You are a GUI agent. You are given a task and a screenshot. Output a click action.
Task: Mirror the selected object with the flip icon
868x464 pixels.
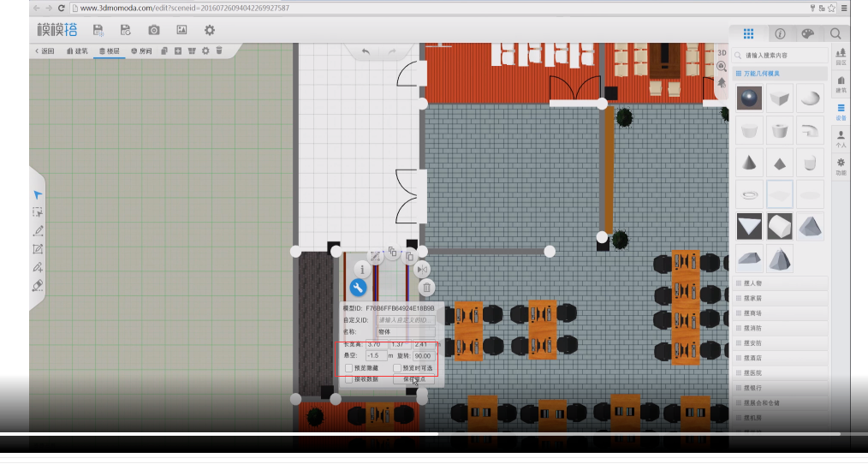click(x=422, y=270)
